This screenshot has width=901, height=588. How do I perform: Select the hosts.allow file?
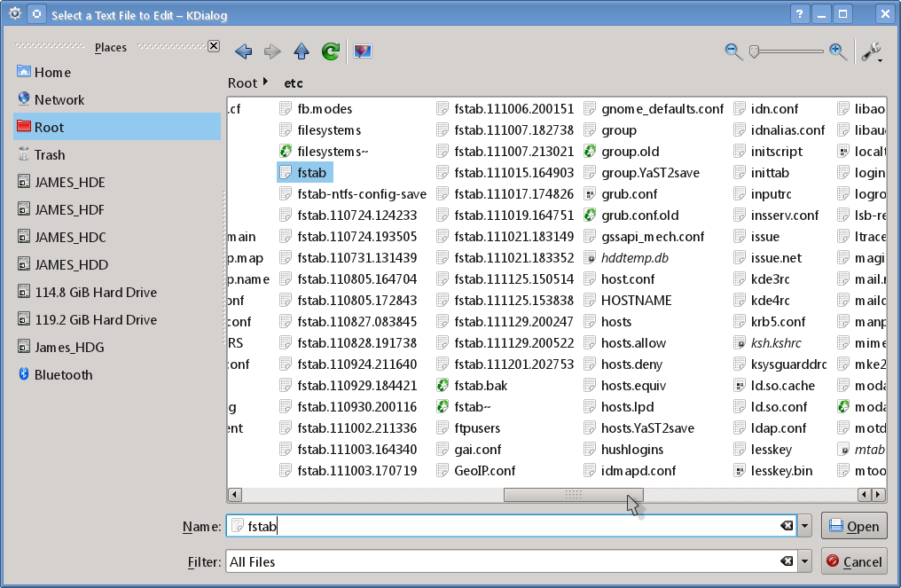pos(625,343)
